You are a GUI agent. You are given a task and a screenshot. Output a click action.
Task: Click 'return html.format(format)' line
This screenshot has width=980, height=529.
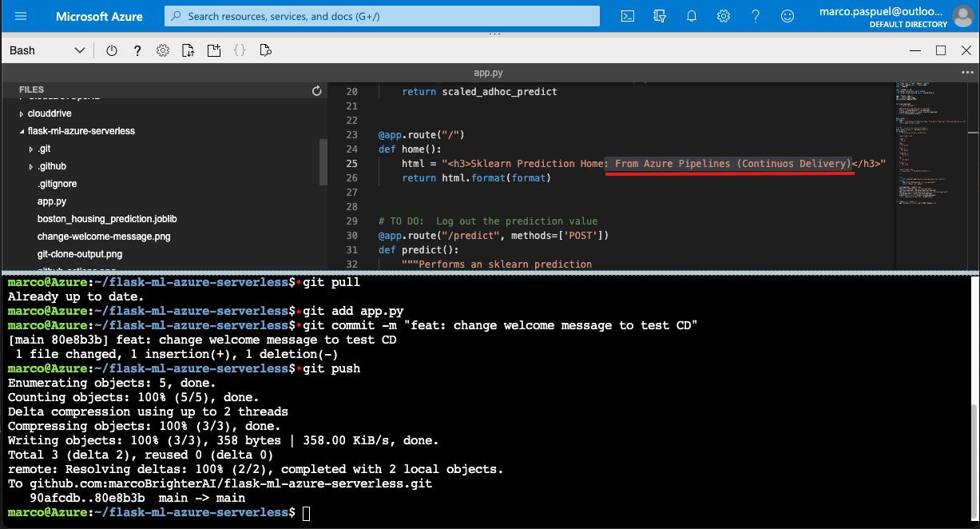477,178
